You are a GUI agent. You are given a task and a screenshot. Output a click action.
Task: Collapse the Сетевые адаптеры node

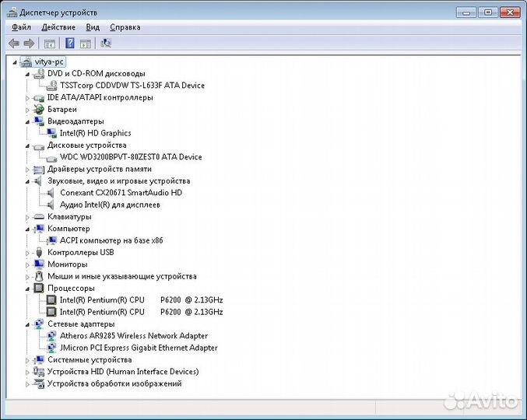click(27, 324)
